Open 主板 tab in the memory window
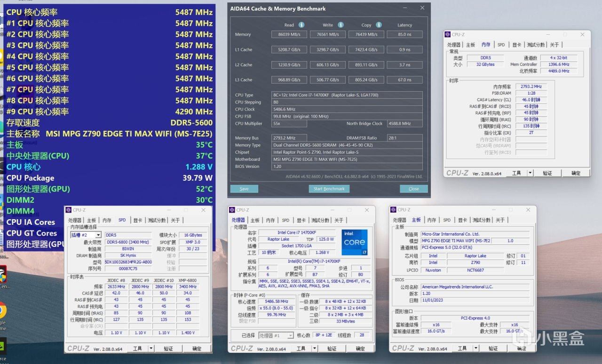 471,45
